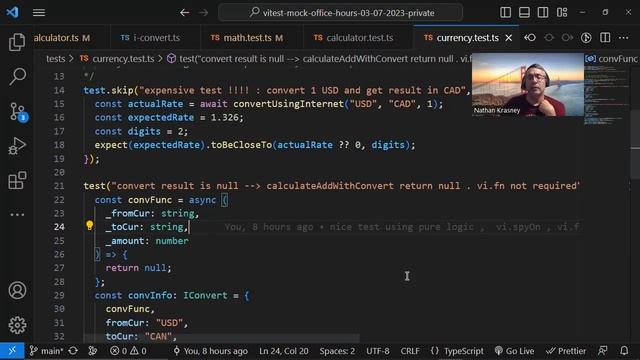The height and width of the screenshot is (360, 640).
Task: Open the Explorer view in activity bar
Action: [x=17, y=42]
